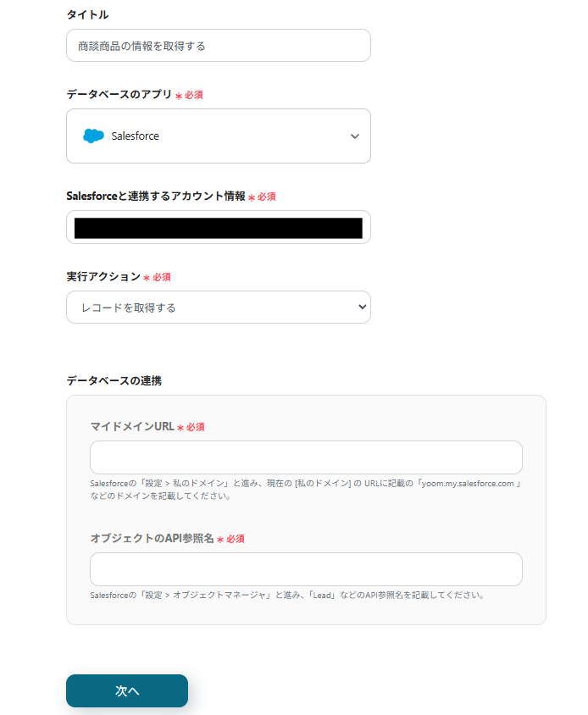This screenshot has height=715, width=588.
Task: Expand the database app selector chevron
Action: 355,136
